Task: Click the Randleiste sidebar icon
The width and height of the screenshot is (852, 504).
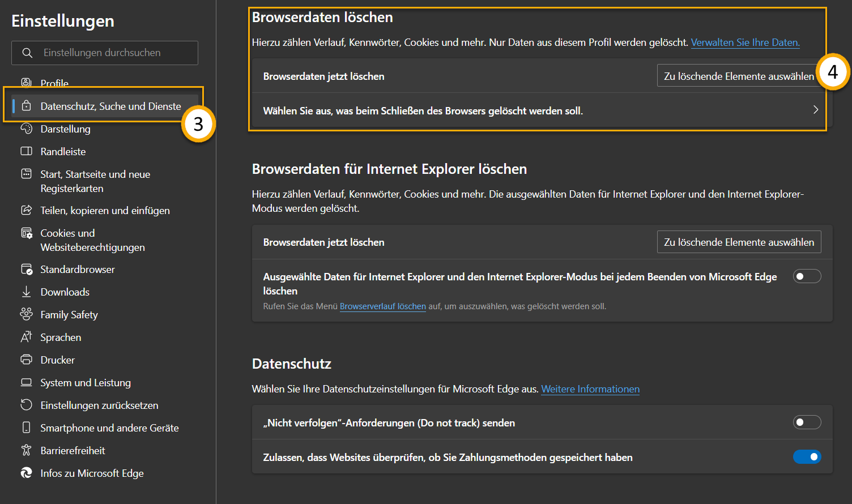Action: 26,151
